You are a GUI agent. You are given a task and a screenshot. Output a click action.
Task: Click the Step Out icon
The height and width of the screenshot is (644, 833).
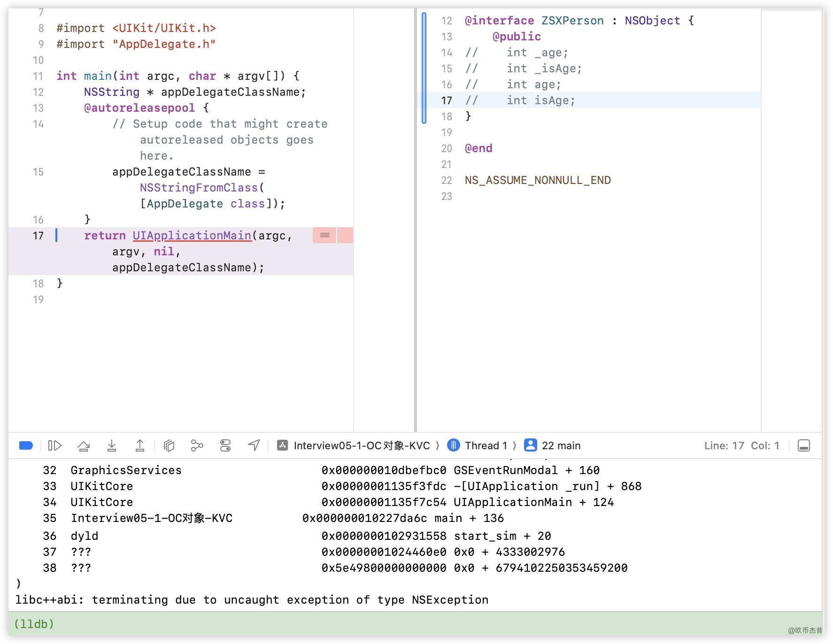click(x=140, y=445)
